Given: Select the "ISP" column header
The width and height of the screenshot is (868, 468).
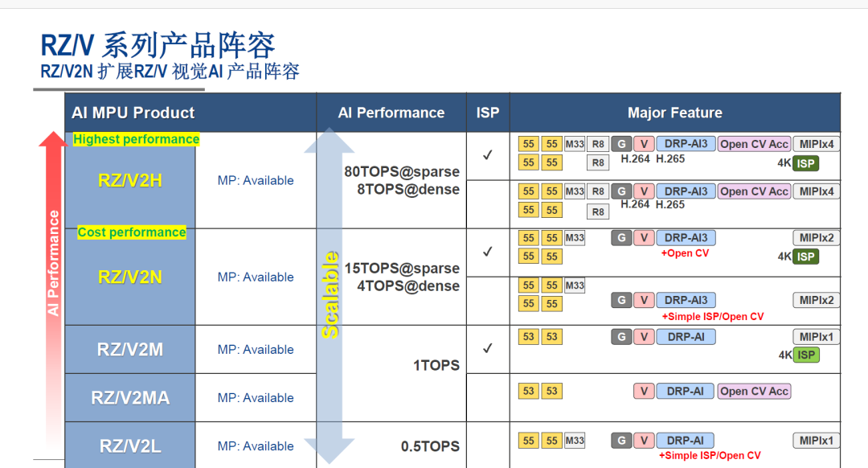Looking at the screenshot, I should [488, 113].
